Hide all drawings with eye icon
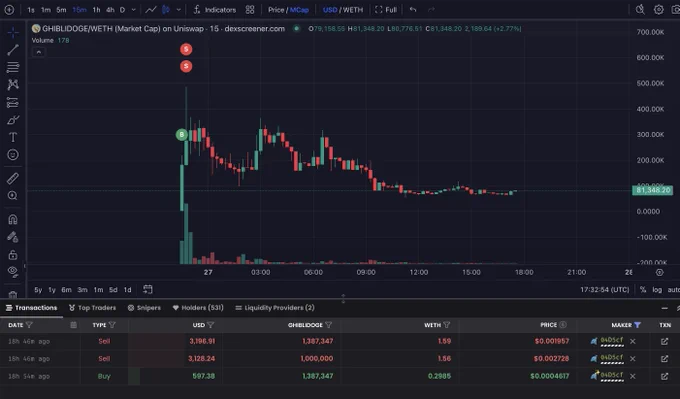The height and width of the screenshot is (399, 680). pyautogui.click(x=13, y=272)
